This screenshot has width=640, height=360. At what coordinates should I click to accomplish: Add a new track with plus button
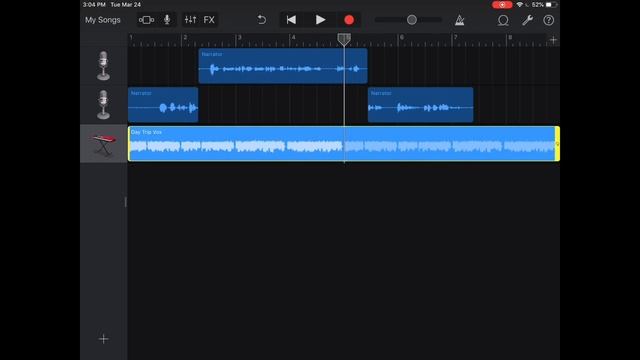tap(104, 339)
